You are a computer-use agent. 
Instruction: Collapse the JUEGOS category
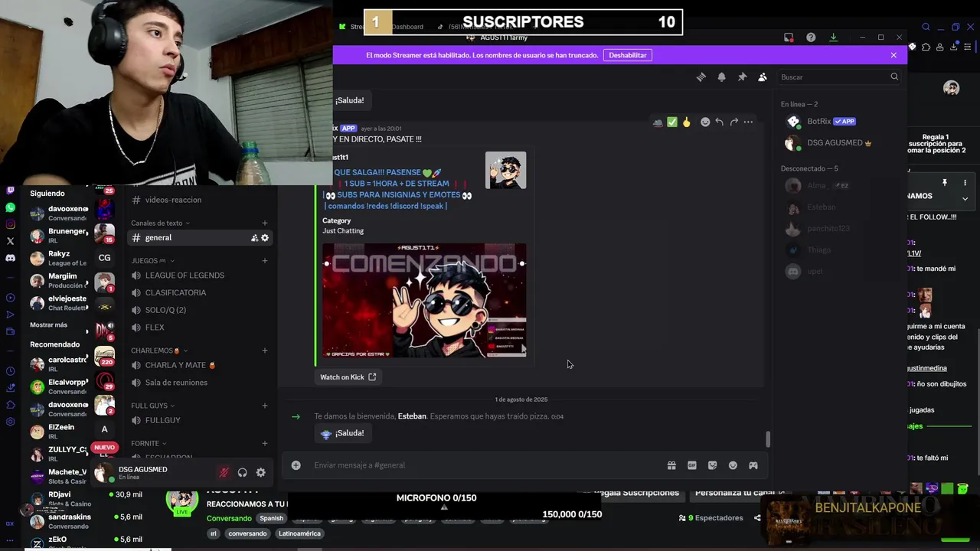click(153, 261)
